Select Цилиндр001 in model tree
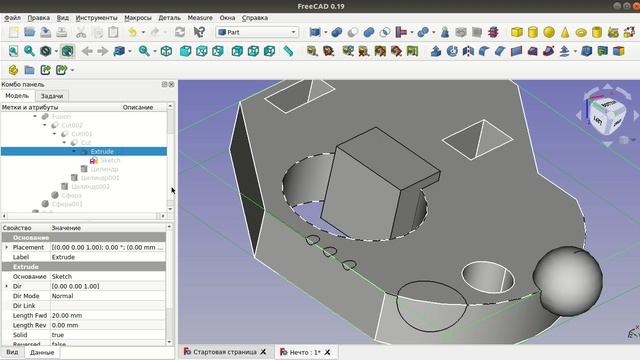 tap(100, 178)
